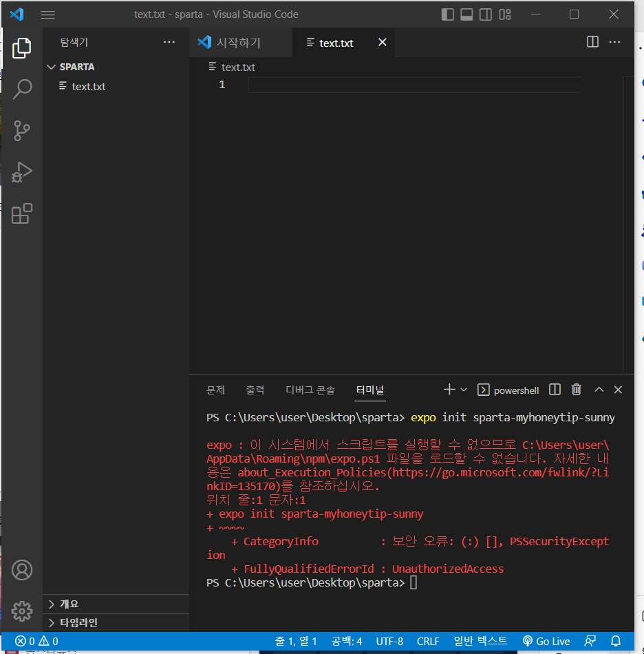Switch to the 디버그 콘솔 panel tab
Viewport: 644px width, 654px height.
(x=310, y=390)
